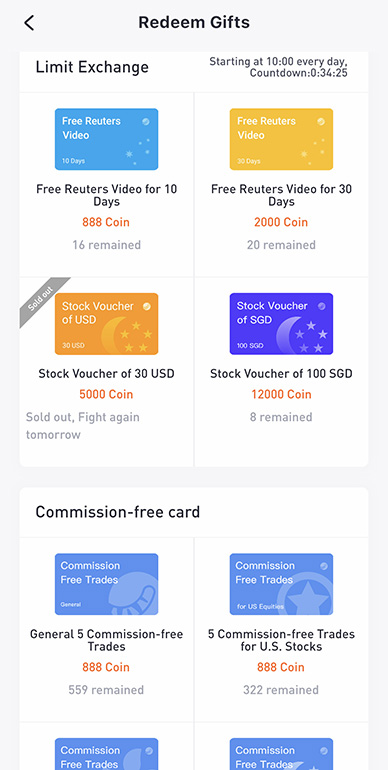388x770 pixels.
Task: Select the blue Free Reuters Video card
Action: 107,139
